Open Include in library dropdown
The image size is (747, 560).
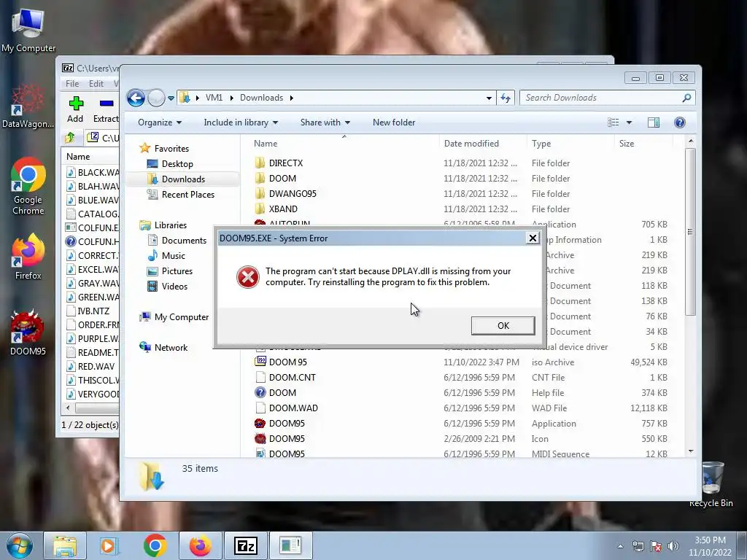pyautogui.click(x=241, y=122)
